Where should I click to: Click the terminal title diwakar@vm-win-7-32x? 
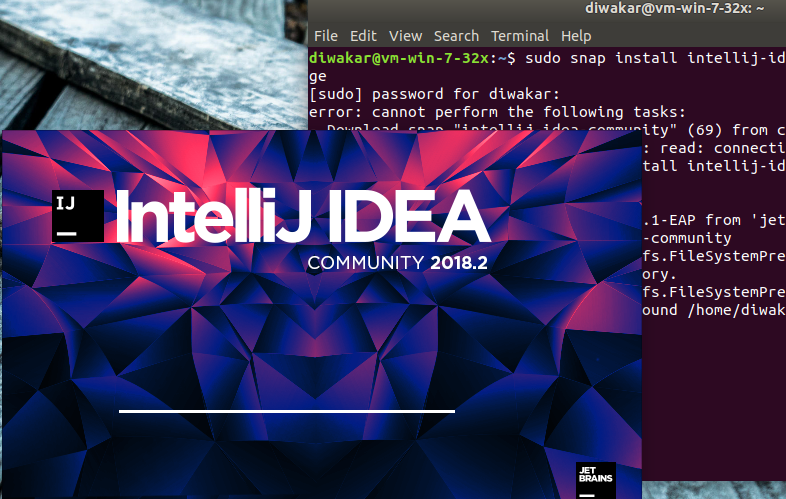pyautogui.click(x=674, y=8)
